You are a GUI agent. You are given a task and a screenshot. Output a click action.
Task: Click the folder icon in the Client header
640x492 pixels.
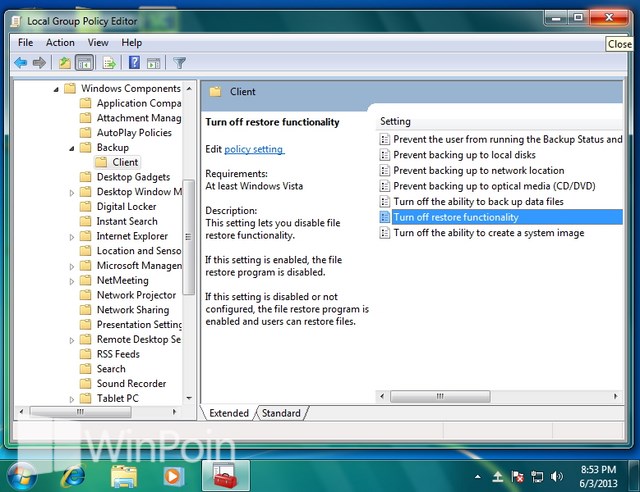pyautogui.click(x=215, y=91)
